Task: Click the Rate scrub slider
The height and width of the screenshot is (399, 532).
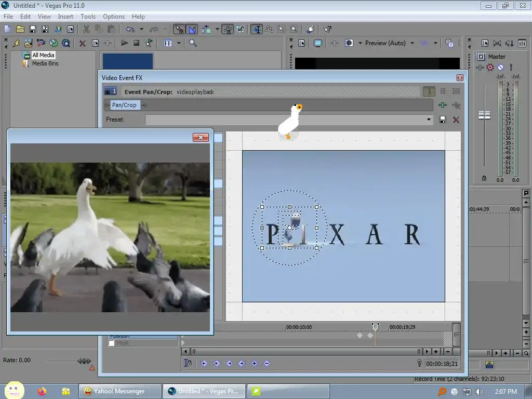Action: 84,361
